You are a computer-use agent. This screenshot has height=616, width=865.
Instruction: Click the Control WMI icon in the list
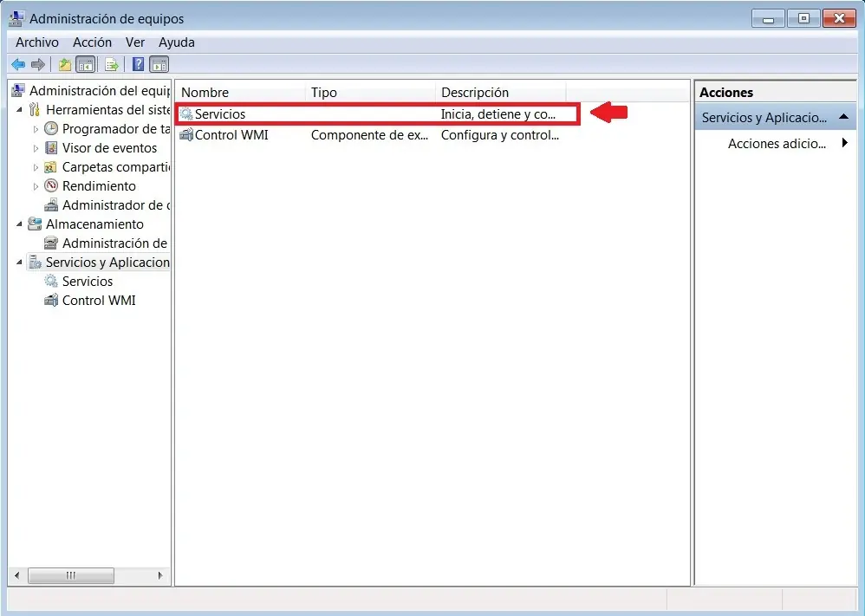(x=186, y=134)
